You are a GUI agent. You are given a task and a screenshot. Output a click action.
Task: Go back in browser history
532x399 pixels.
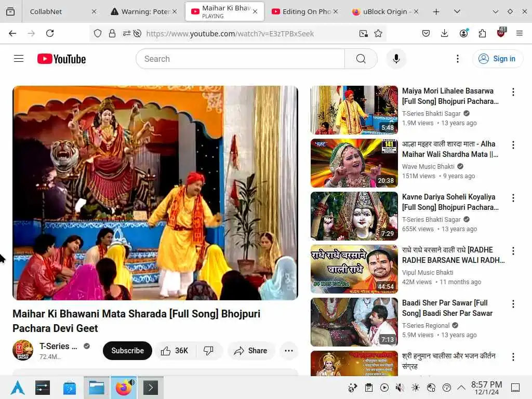click(x=12, y=33)
